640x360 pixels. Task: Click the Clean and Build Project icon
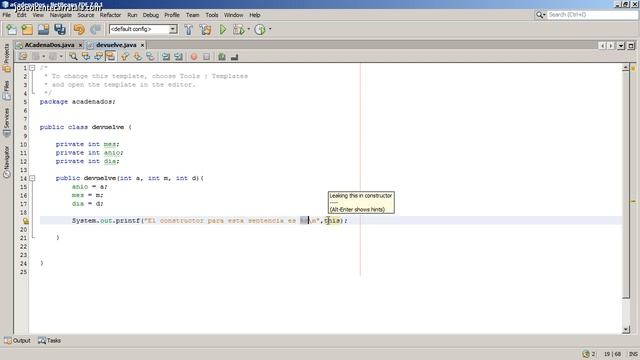205,29
